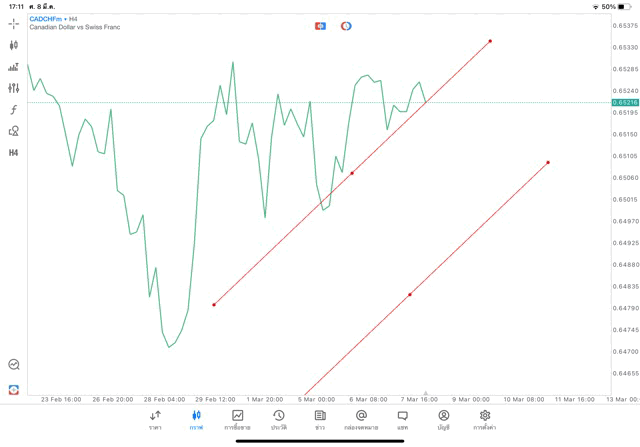Open the การซื้อขาย (Trade) tab
The image size is (640, 447).
click(x=237, y=420)
